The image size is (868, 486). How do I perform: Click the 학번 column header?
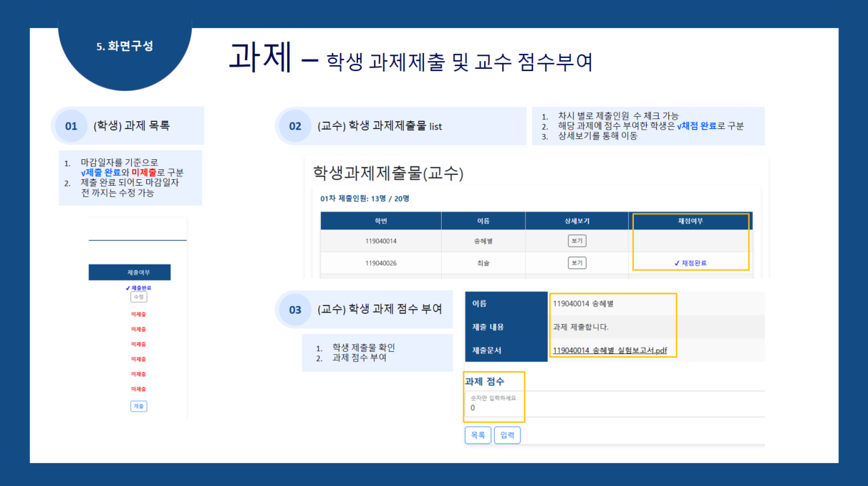click(x=380, y=221)
